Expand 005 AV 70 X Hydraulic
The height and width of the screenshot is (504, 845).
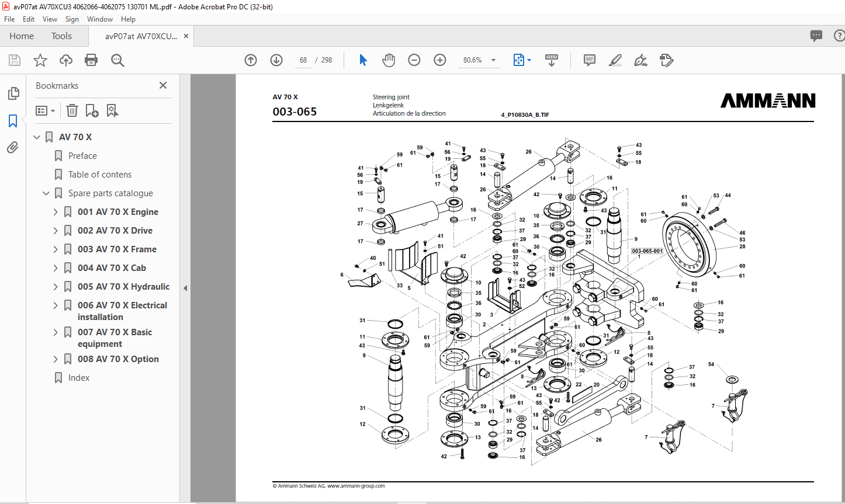(56, 287)
